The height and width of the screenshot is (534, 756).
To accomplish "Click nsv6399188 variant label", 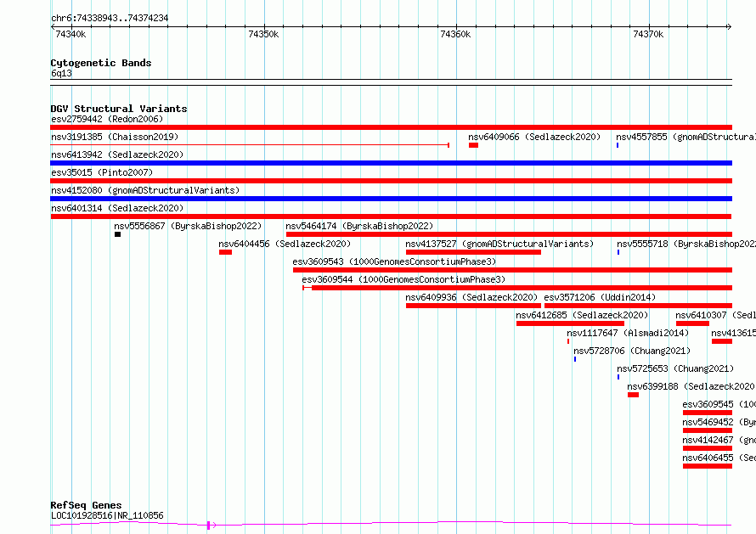I will point(691,386).
